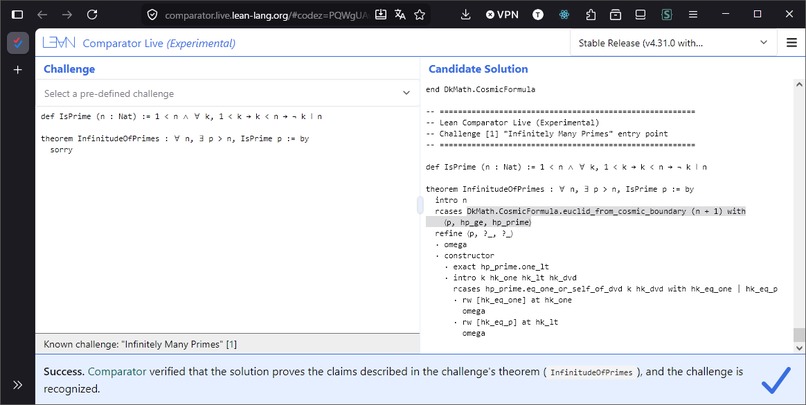Open the Stable Release version dropdown
This screenshot has height=405, width=806.
coord(673,43)
